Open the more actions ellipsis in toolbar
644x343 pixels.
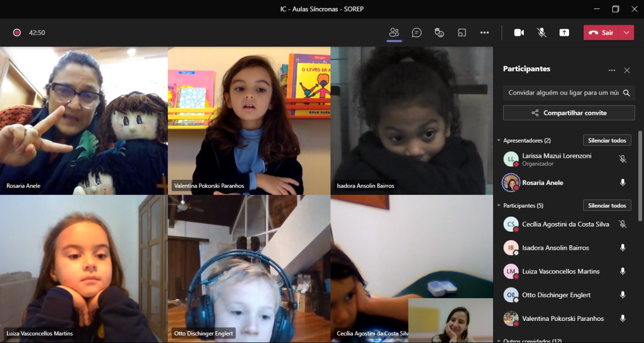click(485, 33)
